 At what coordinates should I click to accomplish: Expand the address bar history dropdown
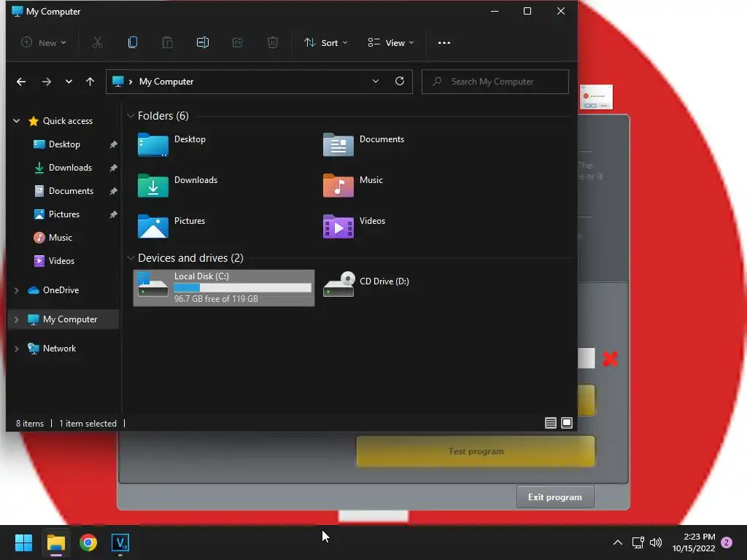coord(376,82)
